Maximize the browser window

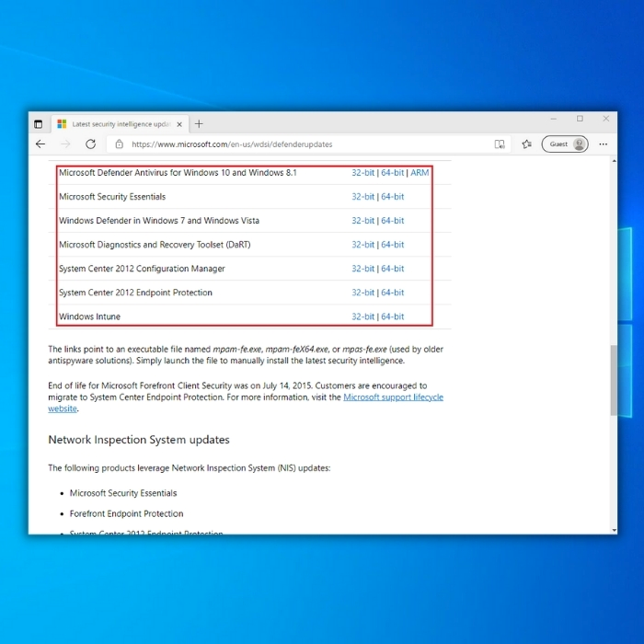(x=580, y=119)
